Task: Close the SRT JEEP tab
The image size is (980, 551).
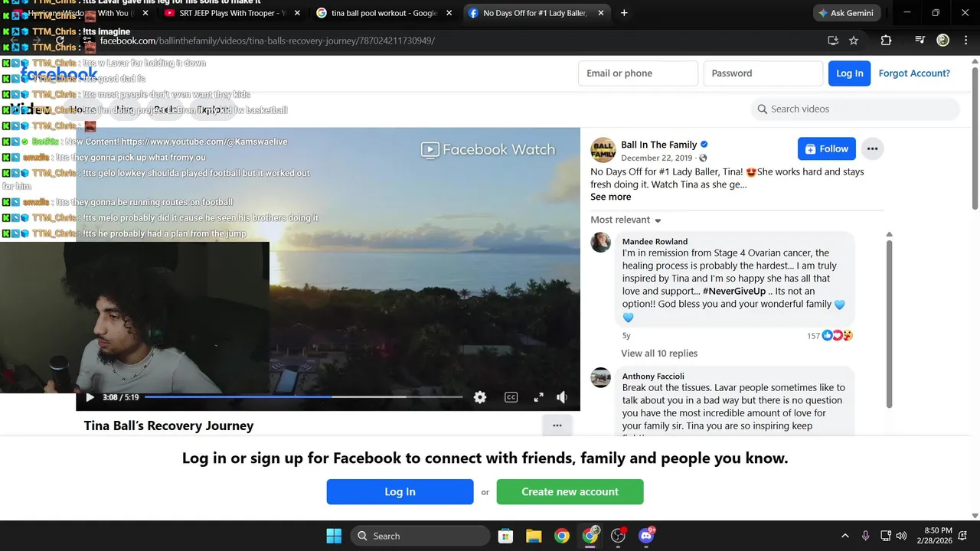Action: tap(297, 13)
